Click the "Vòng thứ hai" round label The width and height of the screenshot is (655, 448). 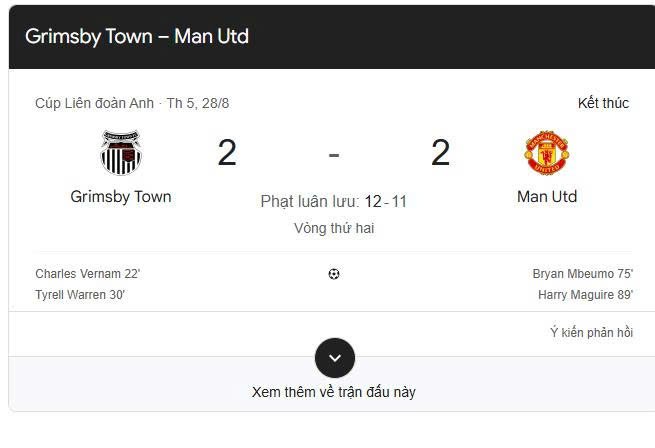pyautogui.click(x=334, y=228)
